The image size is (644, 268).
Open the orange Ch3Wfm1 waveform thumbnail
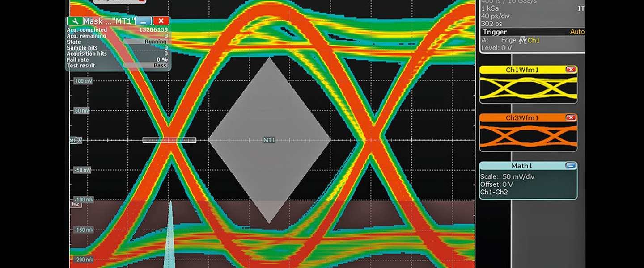coord(528,136)
